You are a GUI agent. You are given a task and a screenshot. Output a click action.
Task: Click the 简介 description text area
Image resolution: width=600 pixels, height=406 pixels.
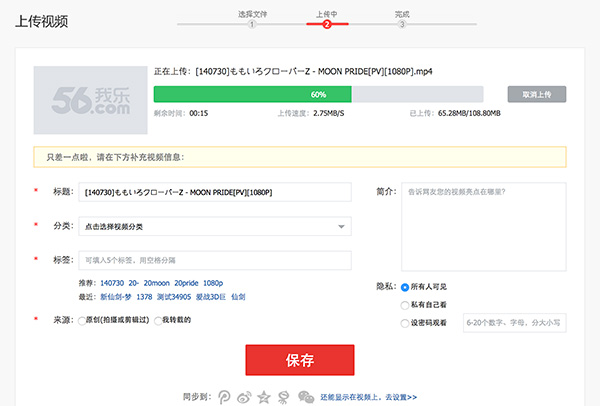(x=484, y=227)
